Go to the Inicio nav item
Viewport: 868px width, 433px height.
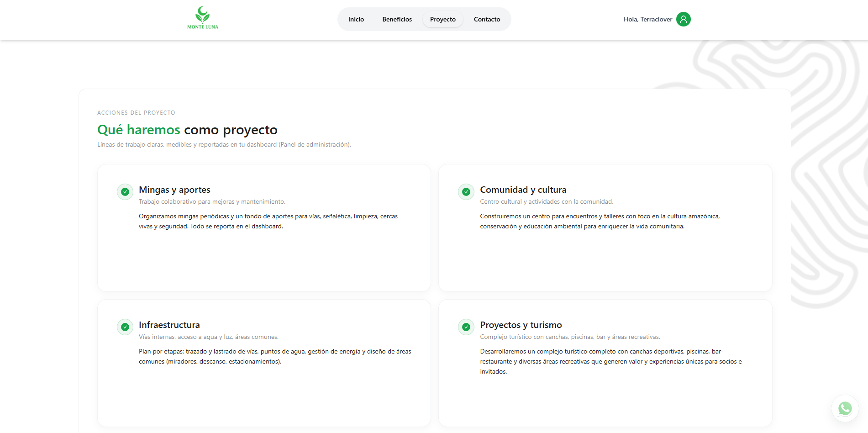tap(356, 19)
